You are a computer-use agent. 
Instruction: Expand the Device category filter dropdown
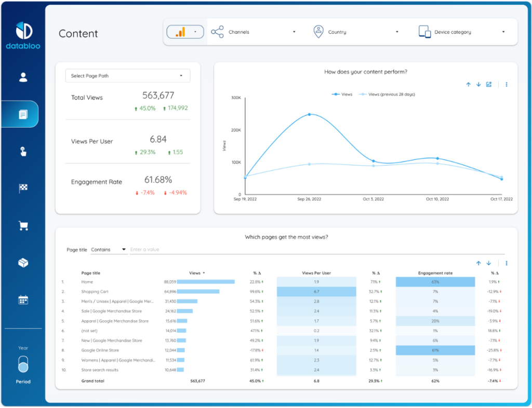point(503,32)
